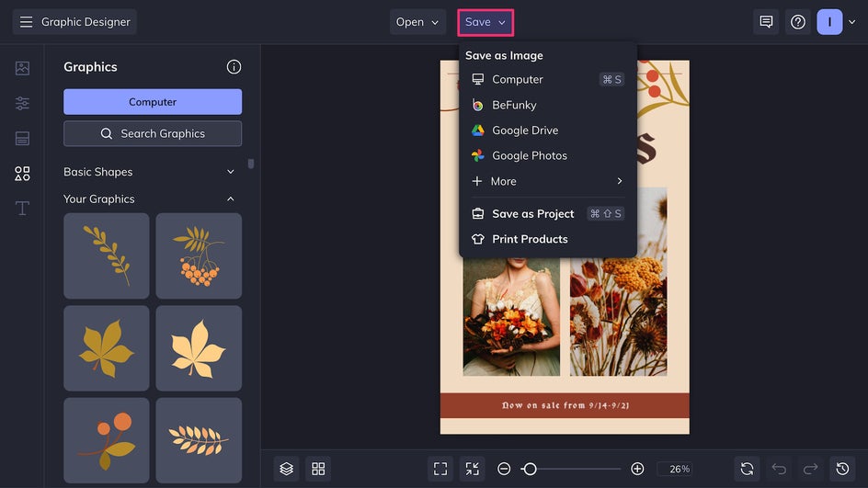
Task: Save image to BeFunky
Action: click(547, 105)
